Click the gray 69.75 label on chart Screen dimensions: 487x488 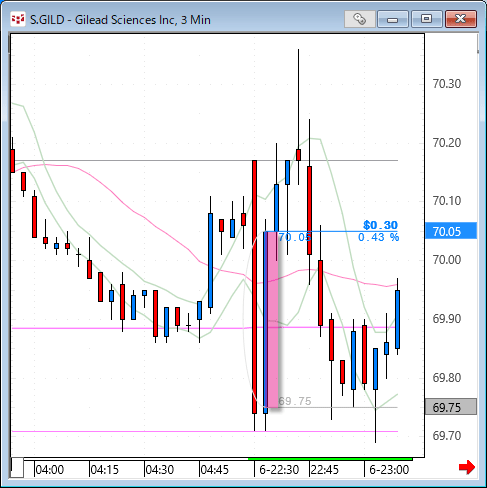[x=295, y=401]
